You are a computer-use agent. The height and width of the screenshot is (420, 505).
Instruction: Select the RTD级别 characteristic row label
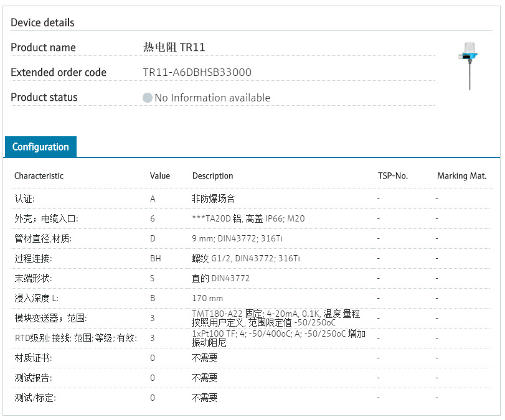[76, 338]
